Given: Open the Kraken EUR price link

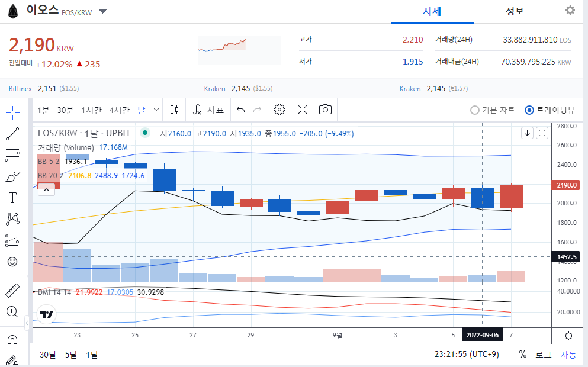Looking at the screenshot, I should [x=410, y=89].
